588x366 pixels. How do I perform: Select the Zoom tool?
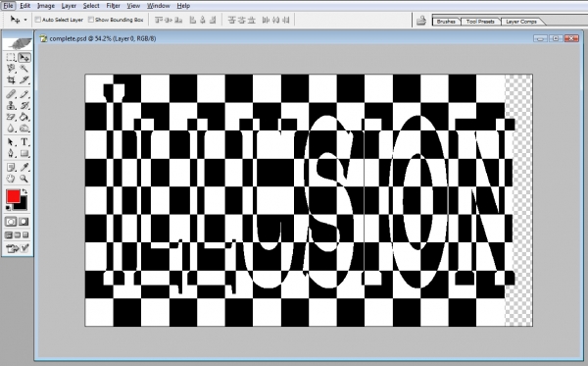point(24,179)
